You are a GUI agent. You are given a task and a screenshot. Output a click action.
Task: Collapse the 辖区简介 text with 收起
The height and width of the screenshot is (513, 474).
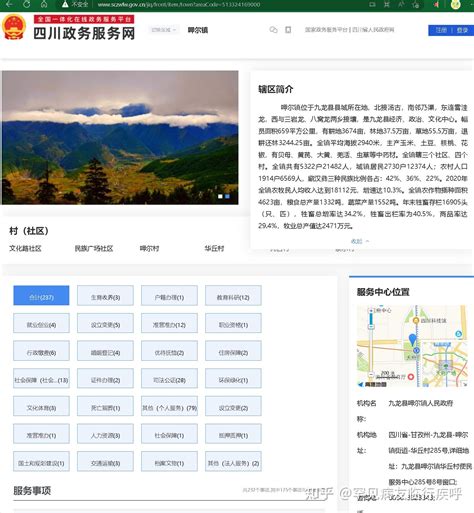pyautogui.click(x=359, y=241)
